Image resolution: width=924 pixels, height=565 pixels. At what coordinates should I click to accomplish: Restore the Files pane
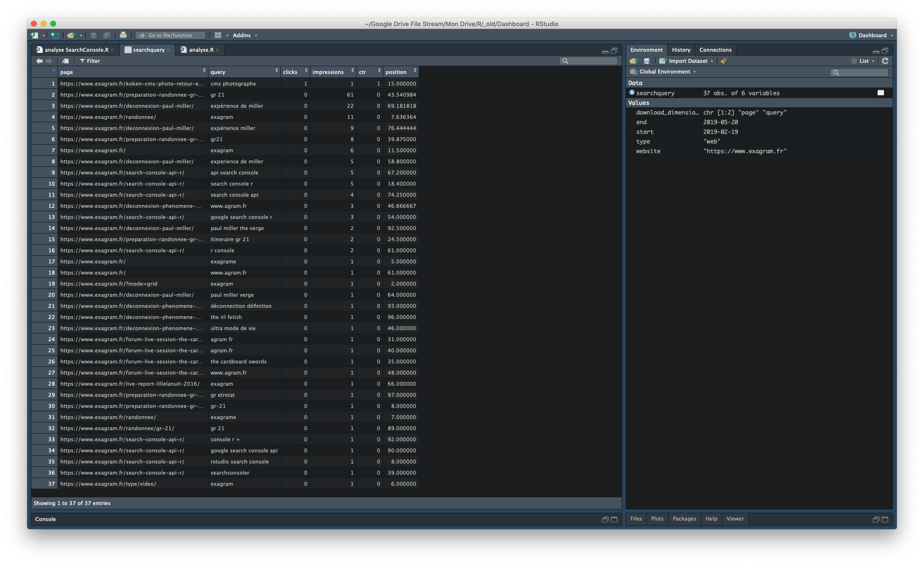coord(876,520)
